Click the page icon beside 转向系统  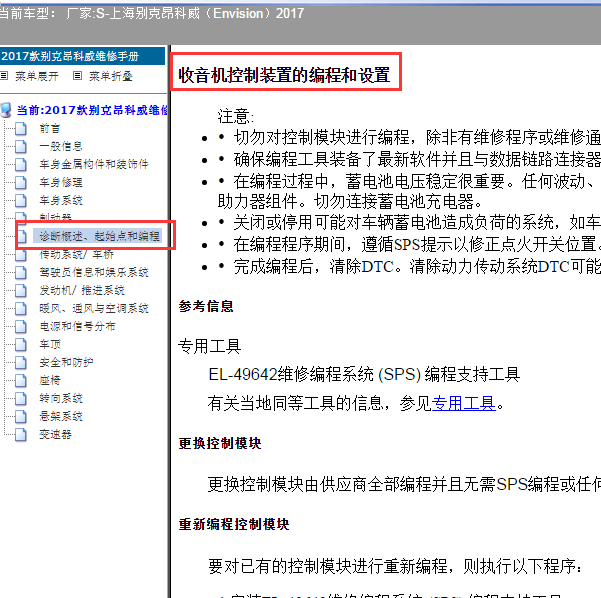[x=21, y=399]
